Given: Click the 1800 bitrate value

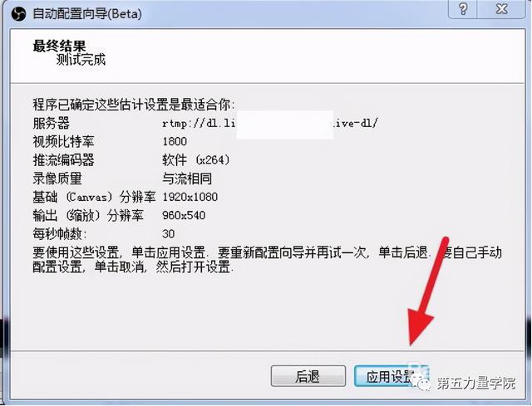Looking at the screenshot, I should click(x=175, y=141).
